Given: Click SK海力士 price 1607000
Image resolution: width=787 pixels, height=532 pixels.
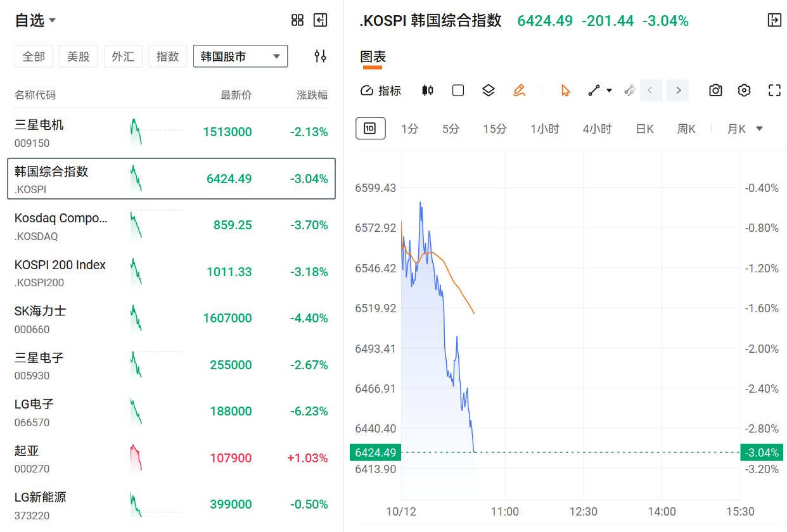Looking at the screenshot, I should (x=227, y=319).
